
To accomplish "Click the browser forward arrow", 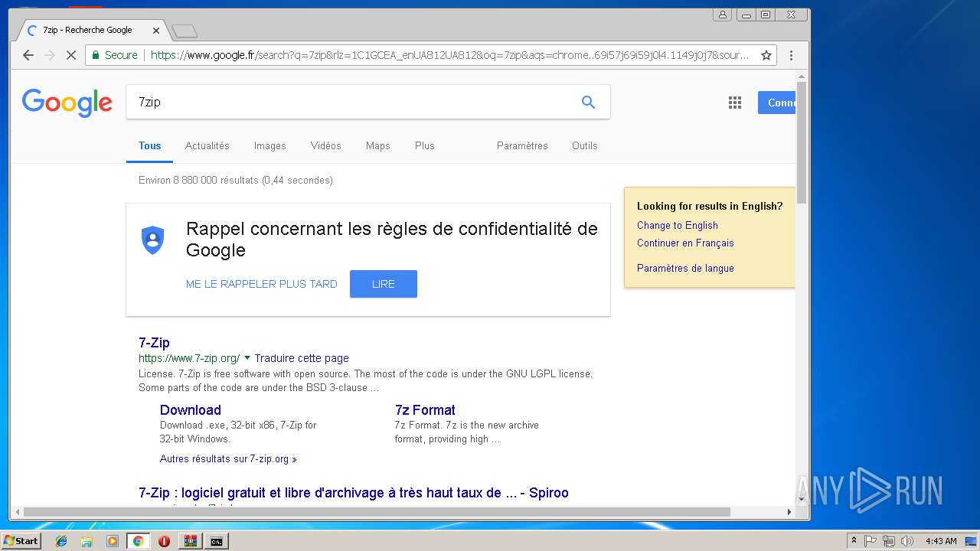I will click(50, 55).
